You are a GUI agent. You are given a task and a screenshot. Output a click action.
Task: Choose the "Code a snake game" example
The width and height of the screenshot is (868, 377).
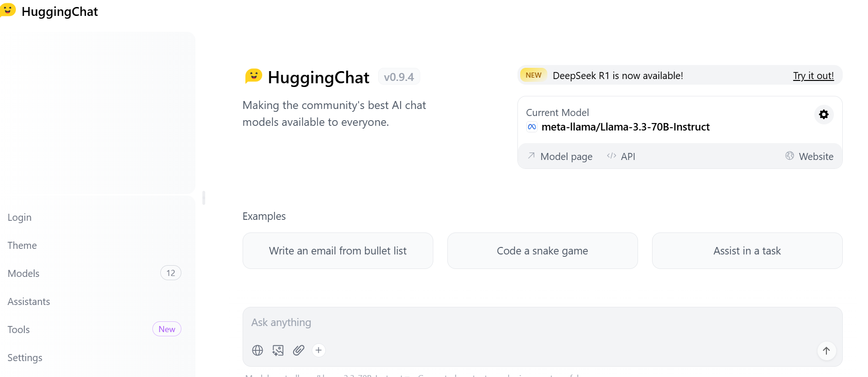click(542, 251)
